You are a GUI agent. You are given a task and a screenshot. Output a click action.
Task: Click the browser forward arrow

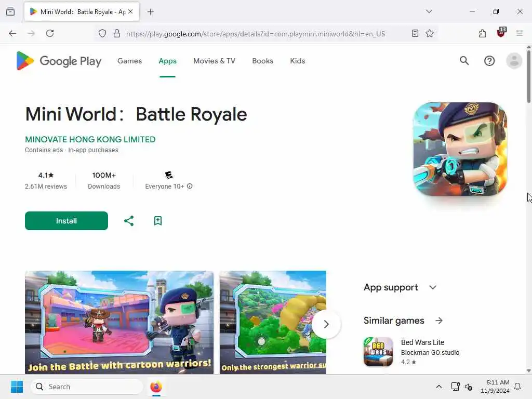[x=31, y=33]
